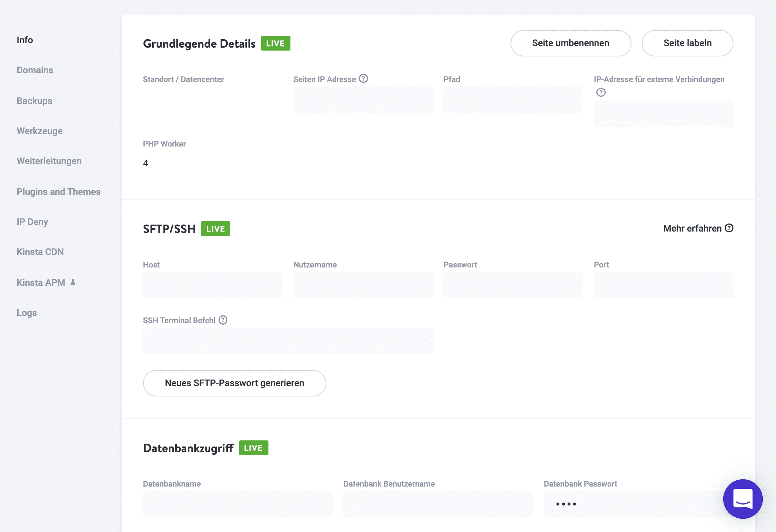Click the Info sidebar navigation icon

(x=25, y=40)
